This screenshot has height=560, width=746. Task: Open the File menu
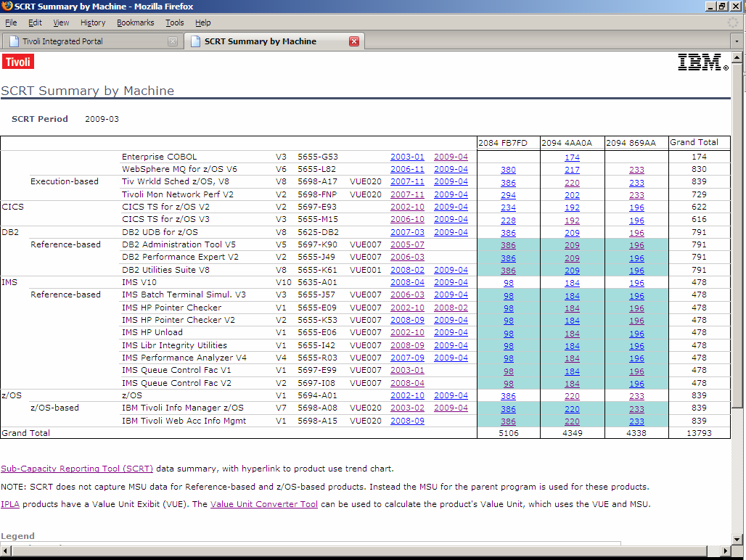pos(11,22)
